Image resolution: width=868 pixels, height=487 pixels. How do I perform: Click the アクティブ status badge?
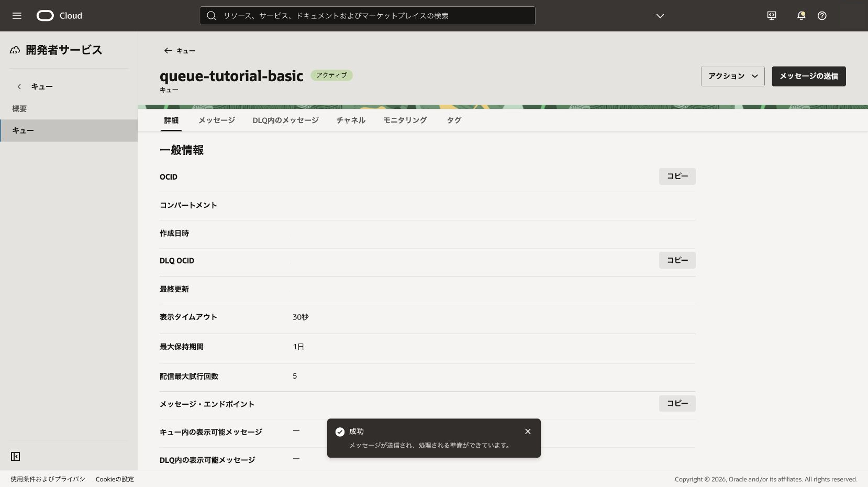331,75
